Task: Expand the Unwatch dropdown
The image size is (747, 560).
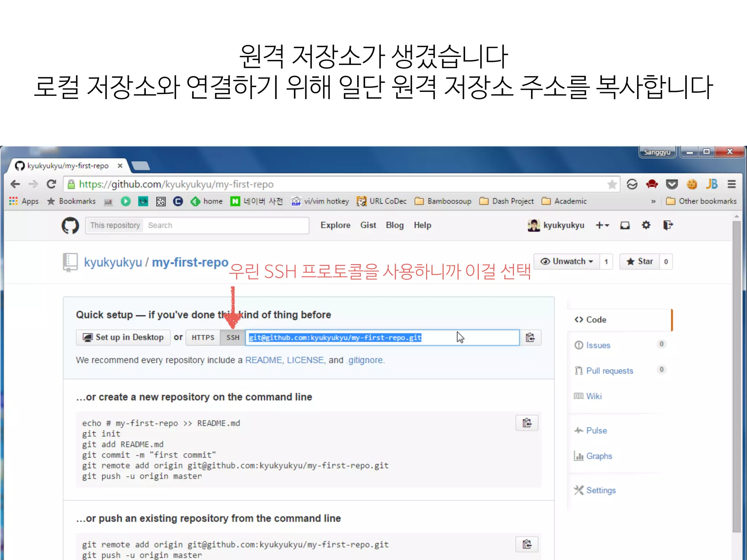Action: pos(566,261)
